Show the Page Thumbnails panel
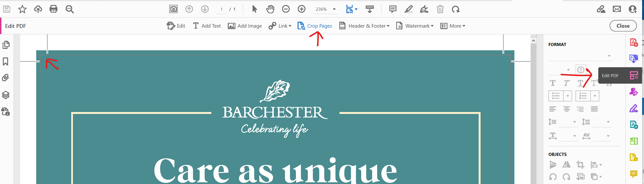Image resolution: width=644 pixels, height=184 pixels. tap(6, 45)
